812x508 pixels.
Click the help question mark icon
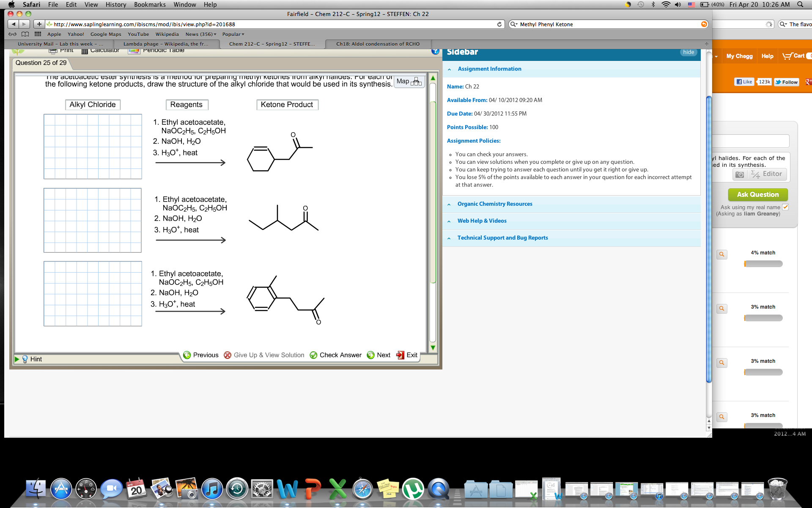tap(436, 51)
